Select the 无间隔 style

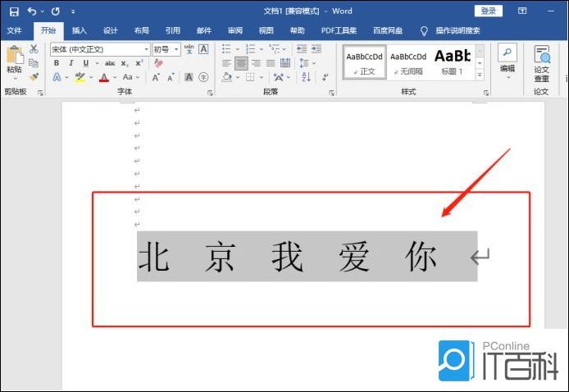tap(408, 62)
